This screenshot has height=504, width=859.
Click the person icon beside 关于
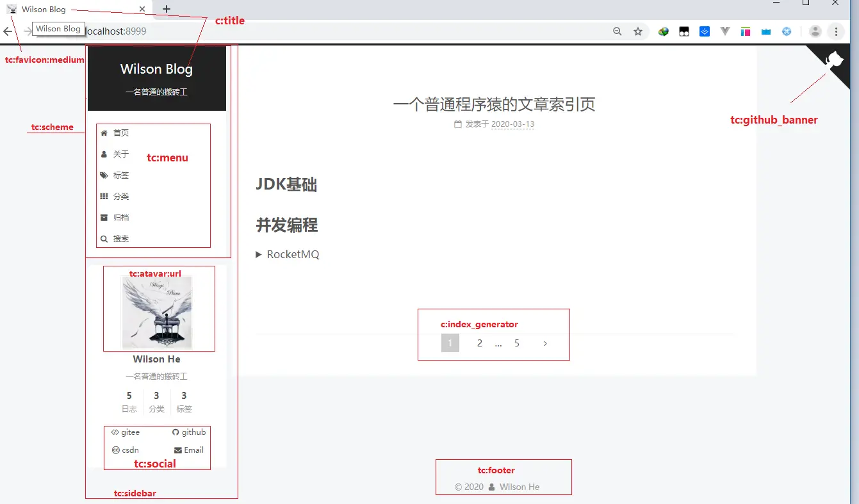click(104, 154)
